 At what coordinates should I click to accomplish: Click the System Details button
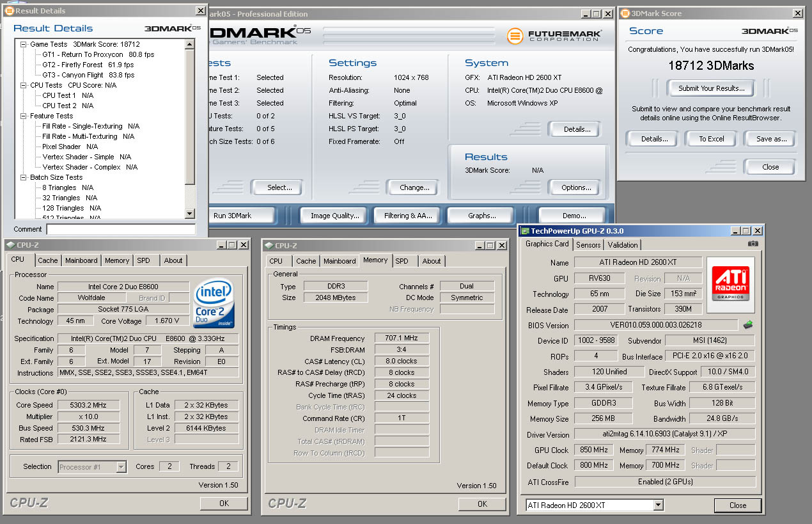pyautogui.click(x=576, y=129)
